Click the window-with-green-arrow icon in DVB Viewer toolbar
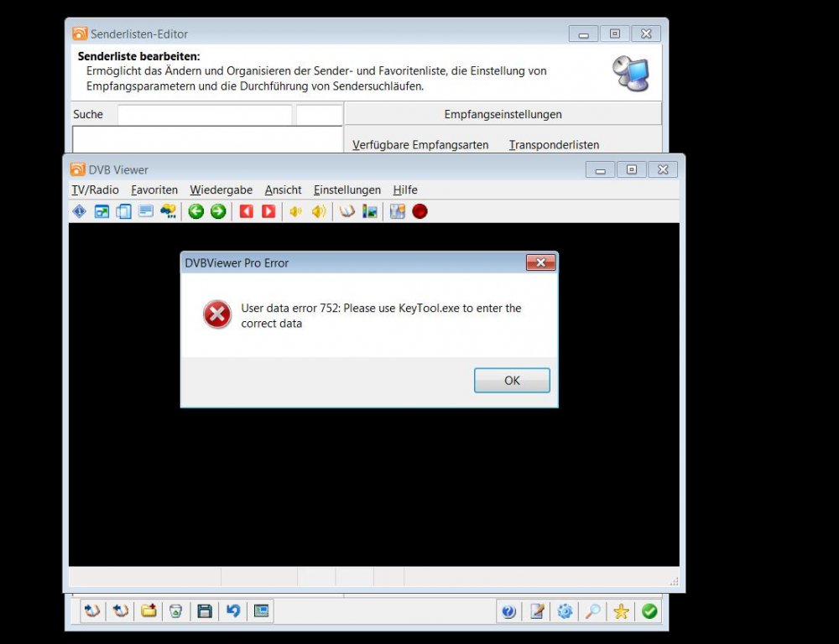This screenshot has height=644, width=839. tap(102, 211)
